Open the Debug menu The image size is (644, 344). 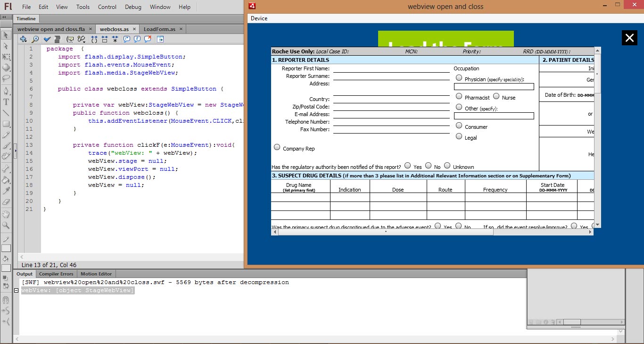pos(133,7)
